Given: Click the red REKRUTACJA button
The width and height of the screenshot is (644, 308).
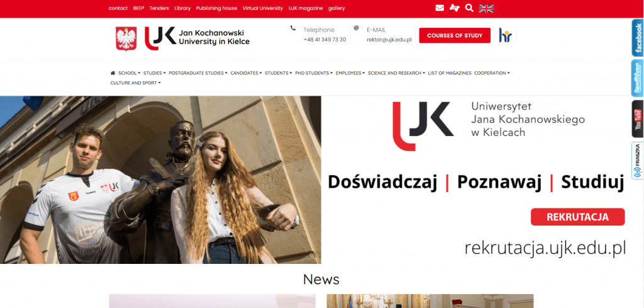Looking at the screenshot, I should tap(577, 217).
